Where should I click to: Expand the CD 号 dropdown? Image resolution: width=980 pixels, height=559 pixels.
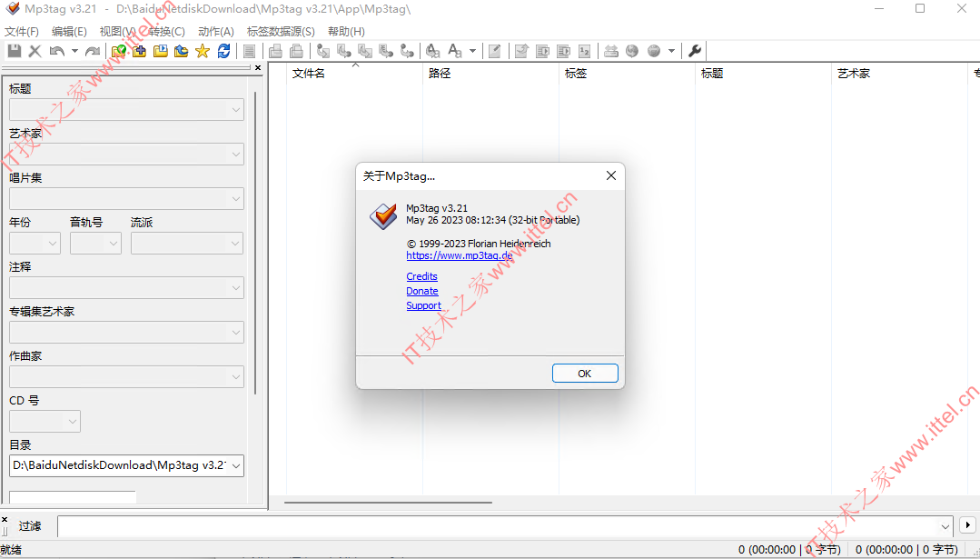73,421
